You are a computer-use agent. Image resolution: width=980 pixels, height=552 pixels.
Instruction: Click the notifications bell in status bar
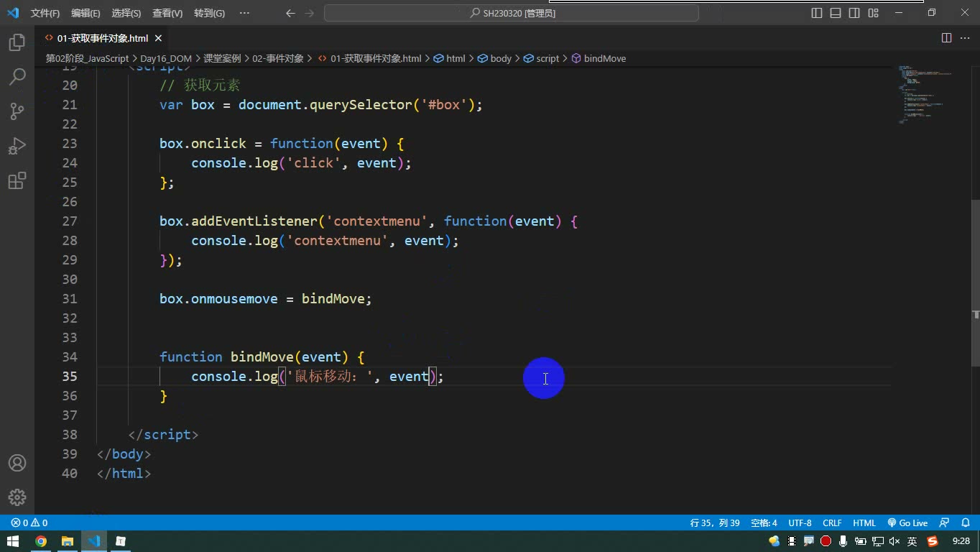(966, 523)
